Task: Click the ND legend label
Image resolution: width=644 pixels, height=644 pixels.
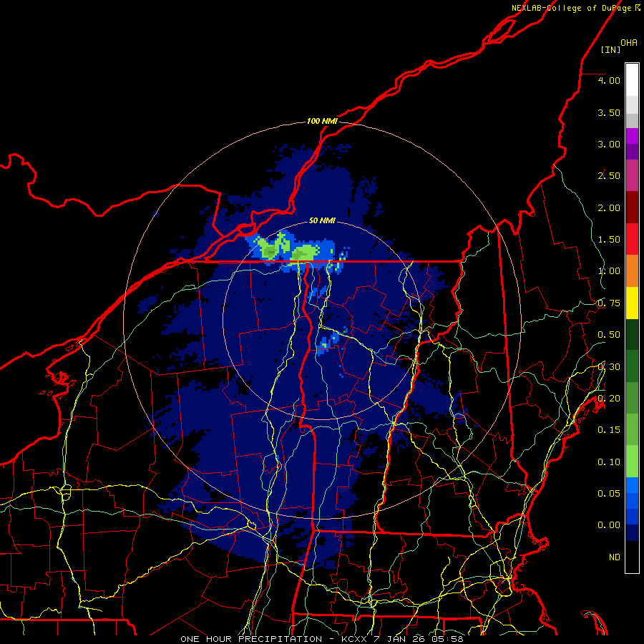Action: tap(615, 557)
